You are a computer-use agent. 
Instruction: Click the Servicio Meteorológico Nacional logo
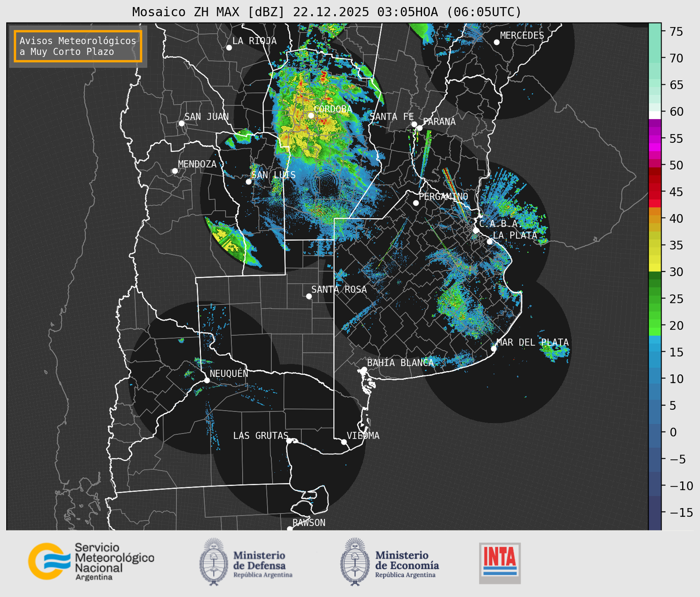[91, 561]
